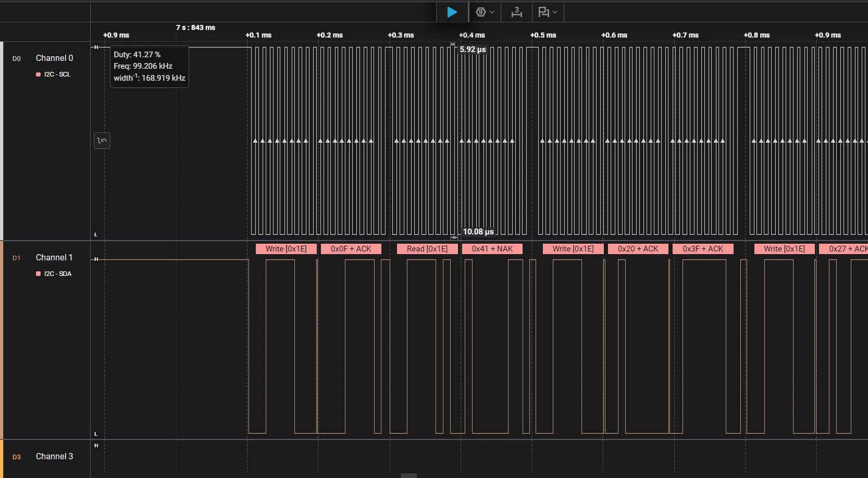The width and height of the screenshot is (868, 478).
Task: Click the +0.5 ms ruler tick
Action: click(x=543, y=35)
